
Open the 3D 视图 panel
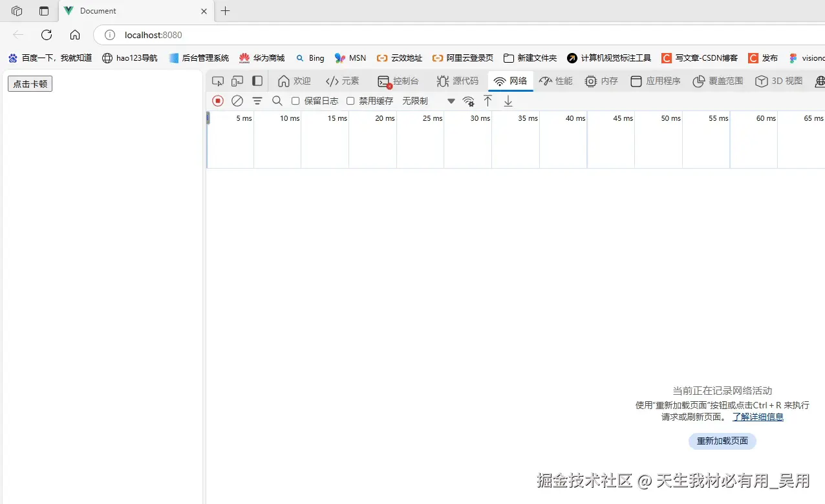point(778,81)
